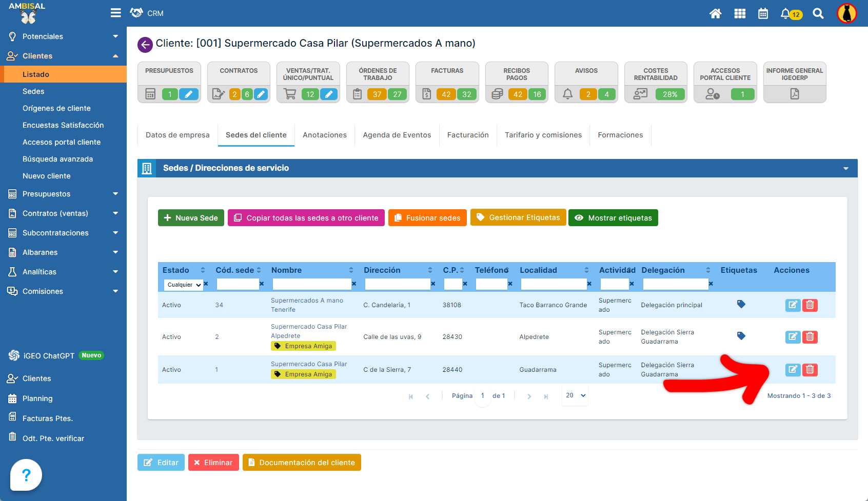This screenshot has height=501, width=868.
Task: Edit the Taco Barranco Grande sede row
Action: (793, 305)
